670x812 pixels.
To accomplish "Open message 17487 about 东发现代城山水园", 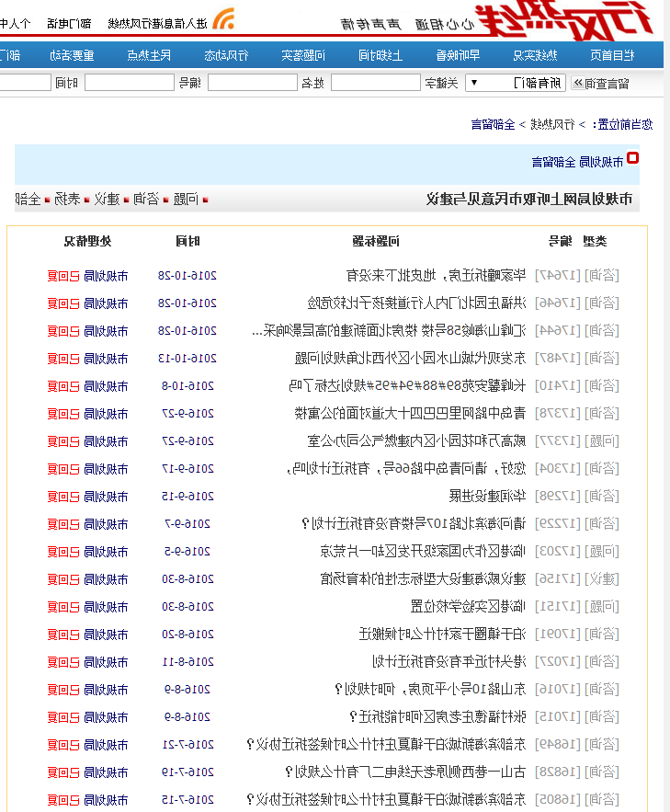I will click(x=410, y=359).
